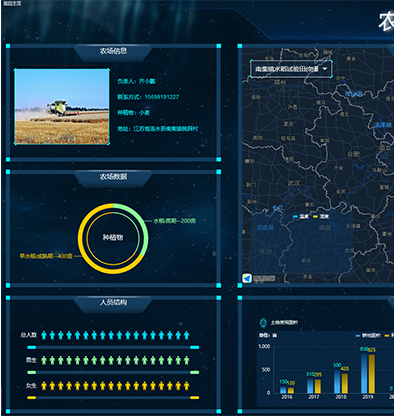Toggle the yellow humidity legend on the map
394x416 pixels.
click(321, 217)
